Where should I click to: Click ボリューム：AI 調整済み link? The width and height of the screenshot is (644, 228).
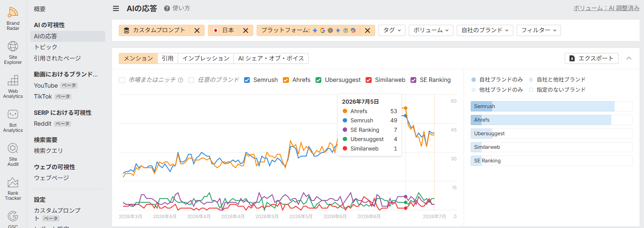tap(607, 8)
